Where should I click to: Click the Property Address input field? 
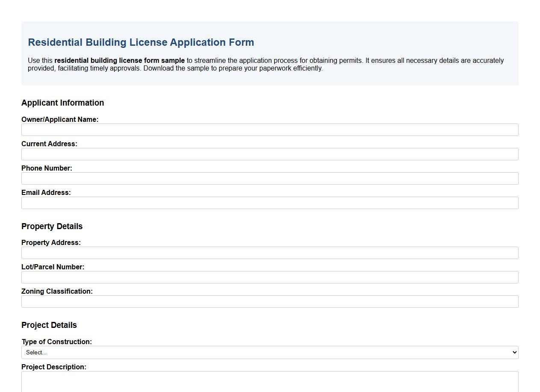point(270,253)
